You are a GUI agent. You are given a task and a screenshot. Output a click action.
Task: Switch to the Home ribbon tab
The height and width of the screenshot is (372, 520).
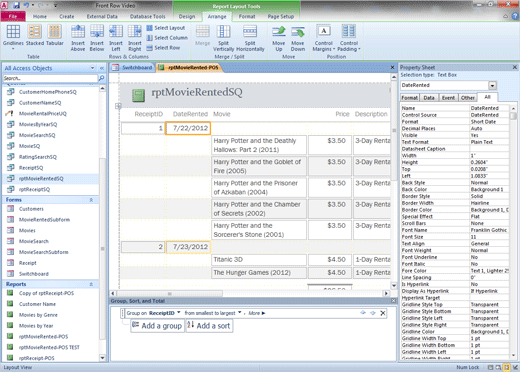click(x=40, y=16)
